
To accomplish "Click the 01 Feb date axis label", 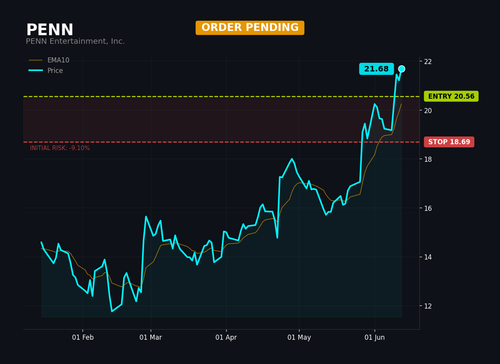I will (83, 337).
